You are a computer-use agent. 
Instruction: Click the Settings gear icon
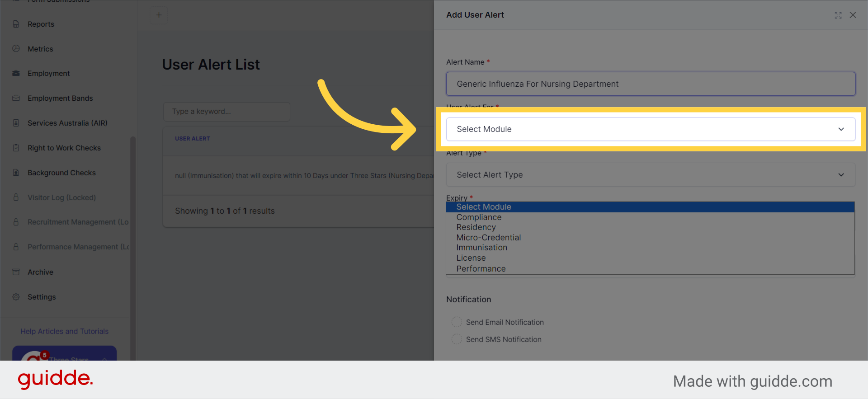(16, 297)
